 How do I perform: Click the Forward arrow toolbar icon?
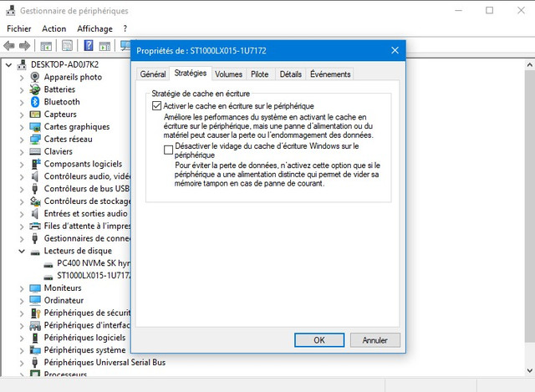pyautogui.click(x=24, y=45)
